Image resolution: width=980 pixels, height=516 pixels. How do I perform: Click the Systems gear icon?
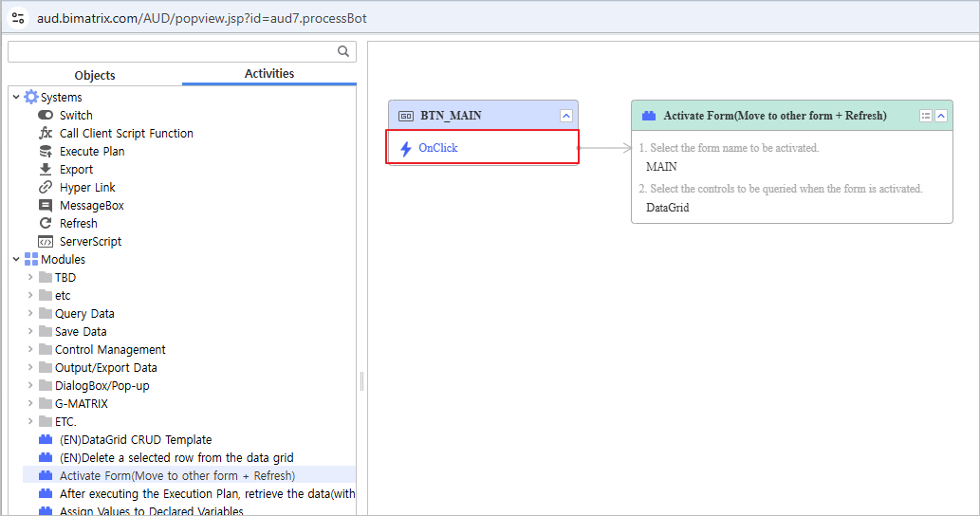[31, 97]
